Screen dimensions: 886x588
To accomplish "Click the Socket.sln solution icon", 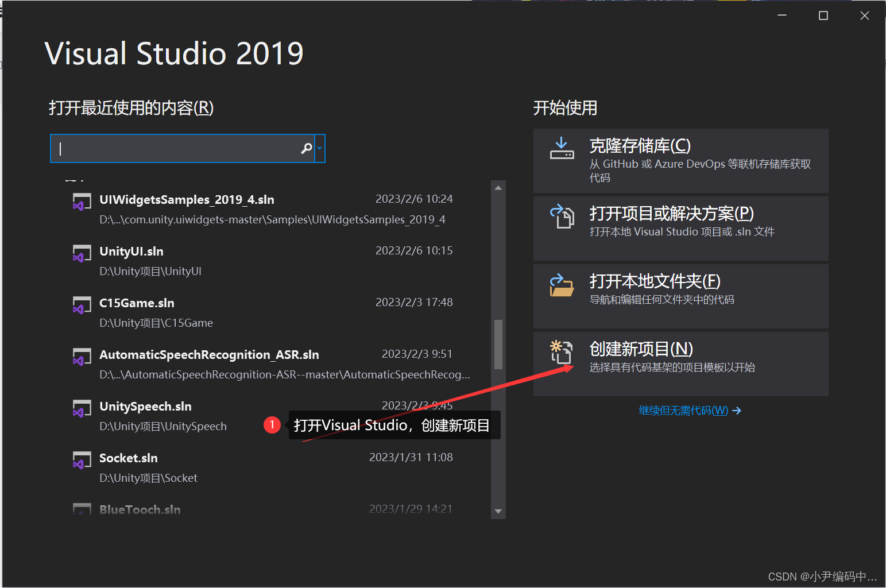I will point(82,461).
